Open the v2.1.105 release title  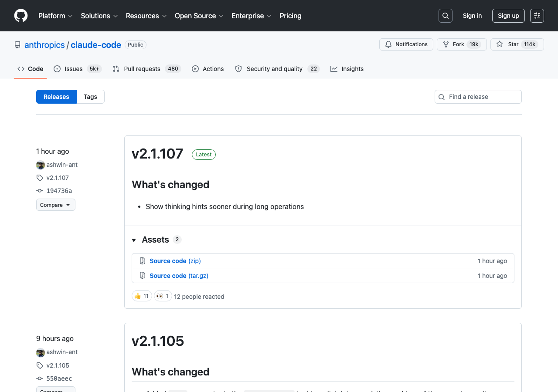pos(158,341)
